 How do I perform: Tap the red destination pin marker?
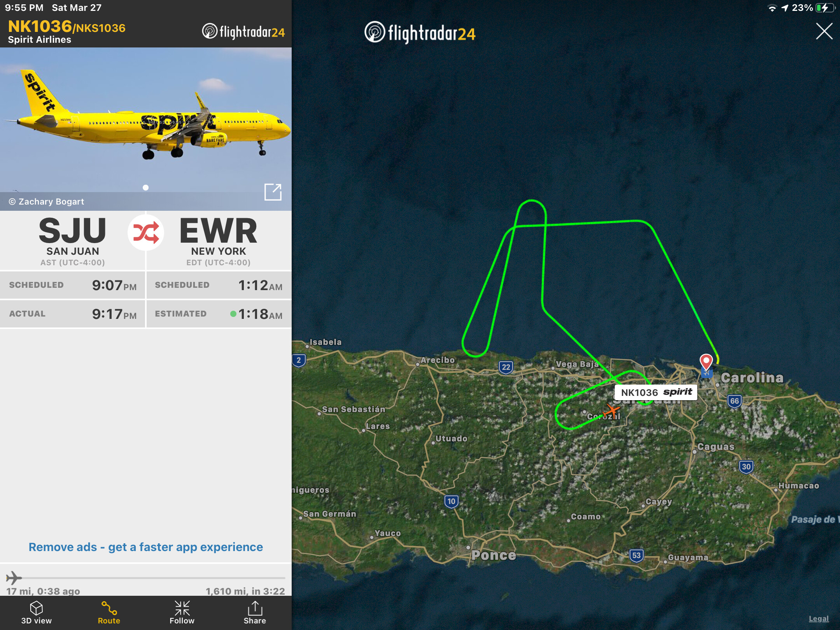[706, 362]
